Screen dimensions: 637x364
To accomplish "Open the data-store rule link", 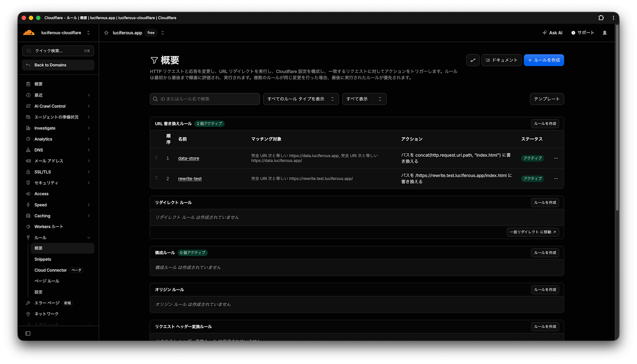I will (x=189, y=158).
